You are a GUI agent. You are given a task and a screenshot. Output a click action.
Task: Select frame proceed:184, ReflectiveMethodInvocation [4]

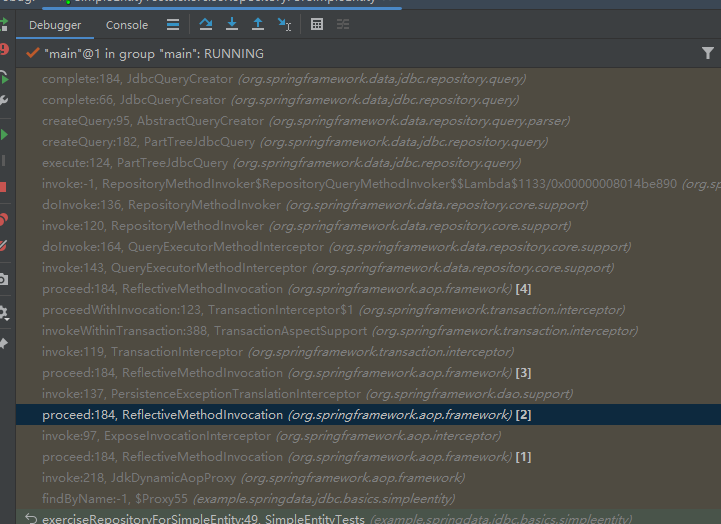click(368, 289)
